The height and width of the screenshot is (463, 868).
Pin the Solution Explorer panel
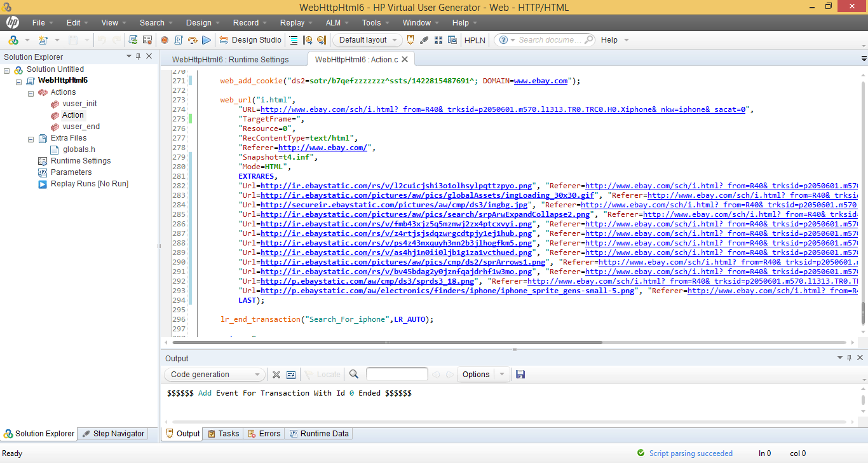(x=139, y=57)
